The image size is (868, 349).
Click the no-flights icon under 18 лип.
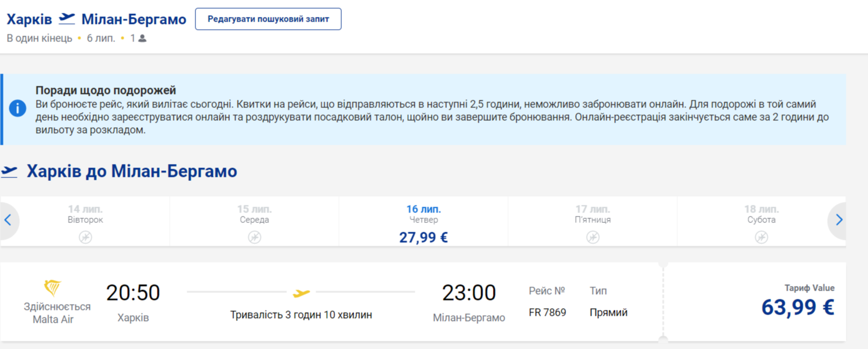tap(761, 237)
